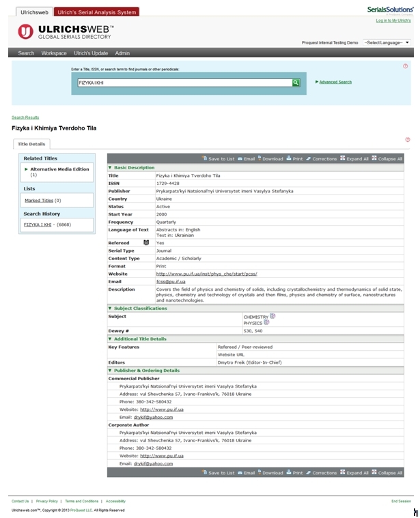Open the Accessibility footer link

pyautogui.click(x=115, y=501)
